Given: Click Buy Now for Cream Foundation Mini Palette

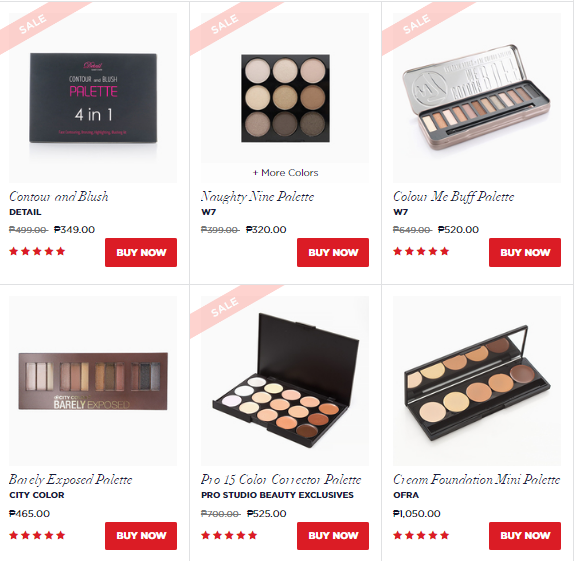Looking at the screenshot, I should (x=525, y=536).
